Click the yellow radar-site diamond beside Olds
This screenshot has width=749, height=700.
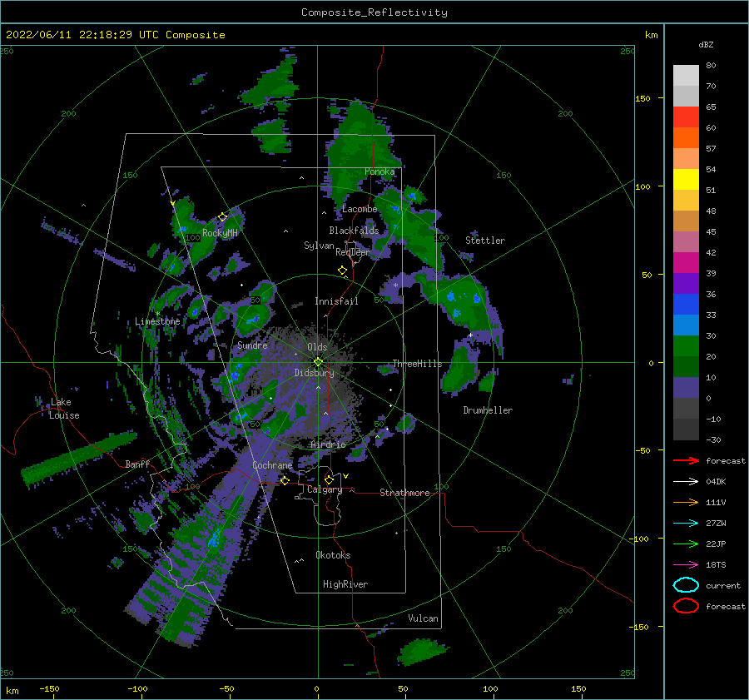tap(318, 362)
